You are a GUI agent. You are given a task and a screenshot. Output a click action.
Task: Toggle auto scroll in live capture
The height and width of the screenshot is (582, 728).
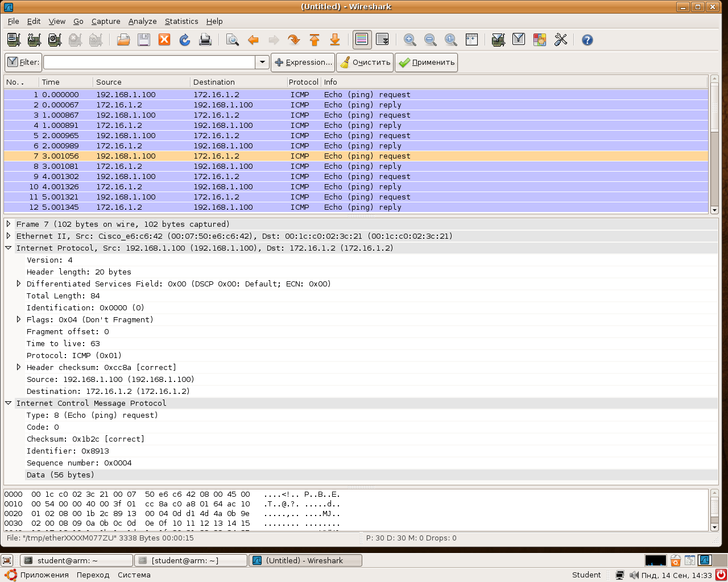[382, 40]
